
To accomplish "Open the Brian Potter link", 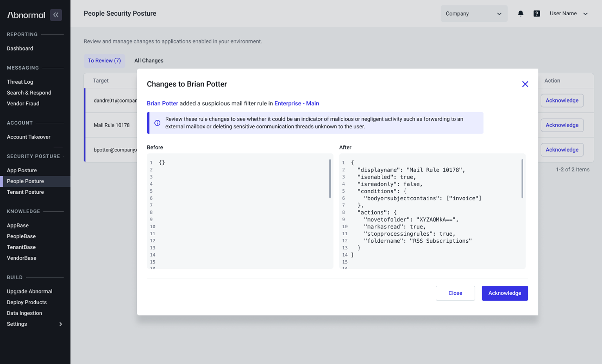I will [x=162, y=103].
